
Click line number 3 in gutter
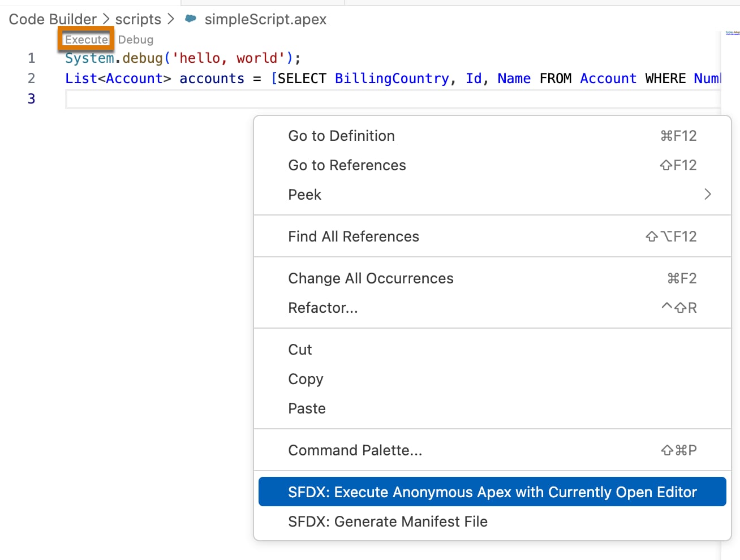point(32,98)
